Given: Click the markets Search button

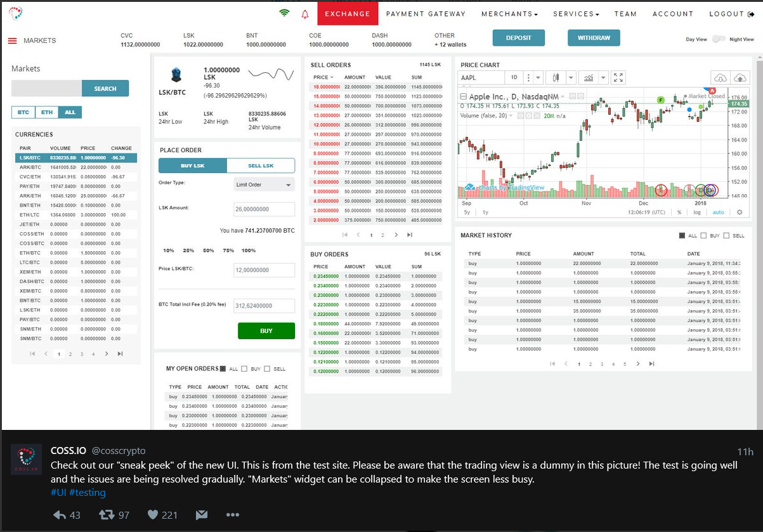Looking at the screenshot, I should (105, 89).
